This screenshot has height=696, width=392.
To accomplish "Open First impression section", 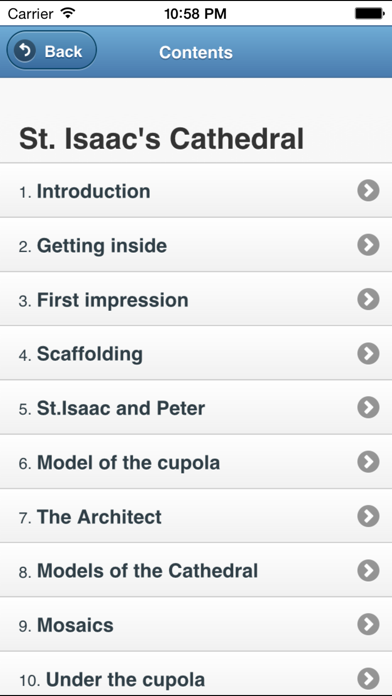I will tap(196, 300).
